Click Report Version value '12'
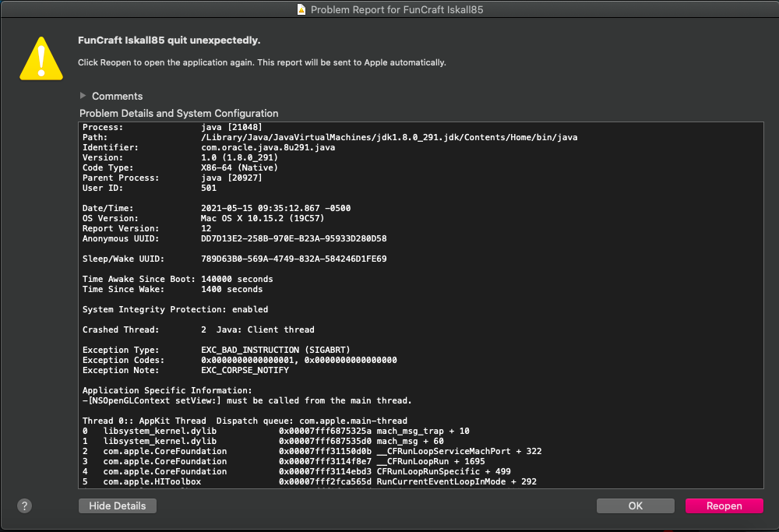Image resolution: width=779 pixels, height=532 pixels. (x=206, y=228)
